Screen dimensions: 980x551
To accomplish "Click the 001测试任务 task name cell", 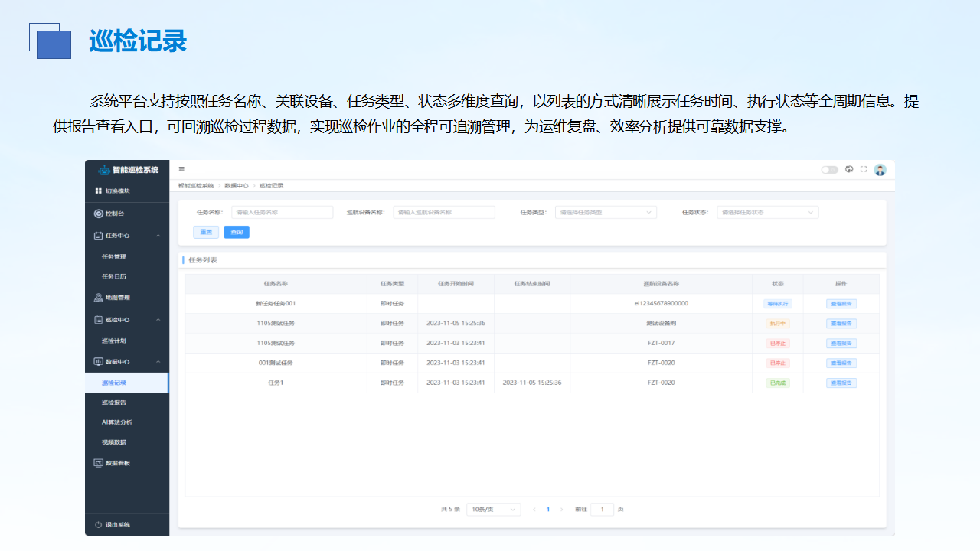I will (x=276, y=364).
